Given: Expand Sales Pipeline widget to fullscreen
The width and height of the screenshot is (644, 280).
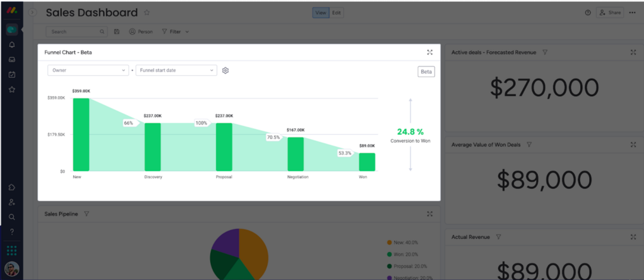Looking at the screenshot, I should 429,214.
